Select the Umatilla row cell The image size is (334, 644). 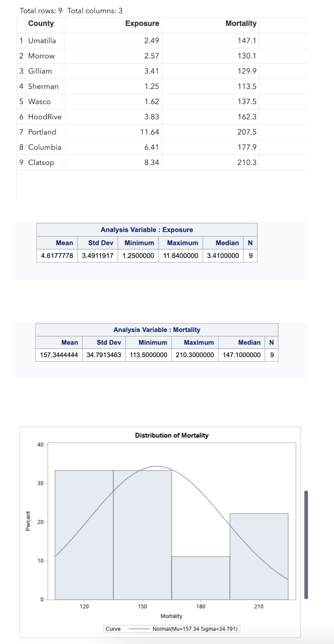click(42, 41)
